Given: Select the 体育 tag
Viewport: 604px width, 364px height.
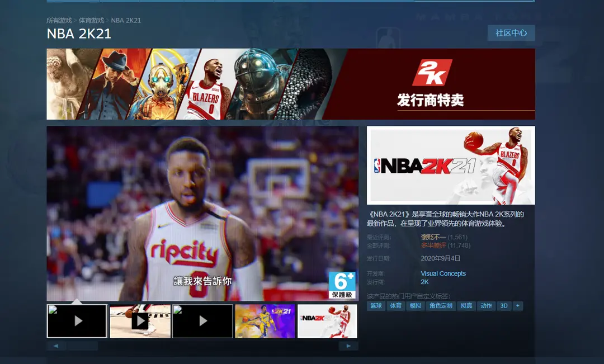Looking at the screenshot, I should pos(395,306).
